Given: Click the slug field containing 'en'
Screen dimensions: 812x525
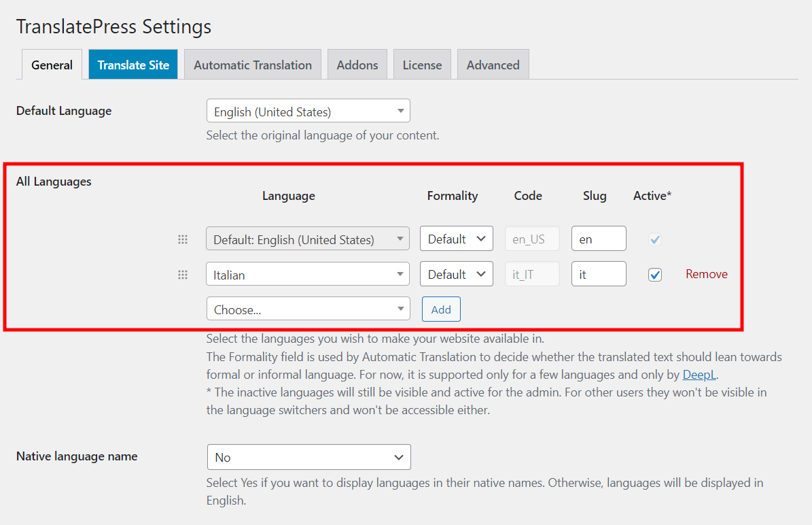Looking at the screenshot, I should click(x=599, y=239).
